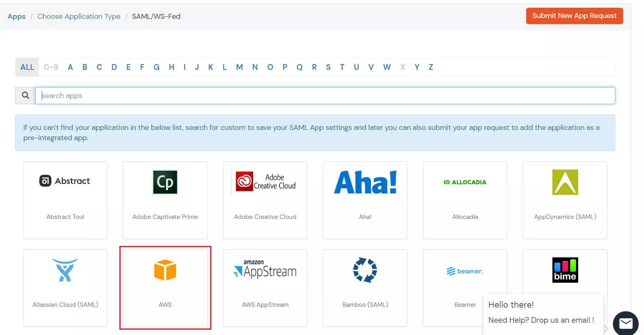This screenshot has width=644, height=335.
Task: Pick the Bamboo (SAML) circular logo
Action: click(x=365, y=270)
